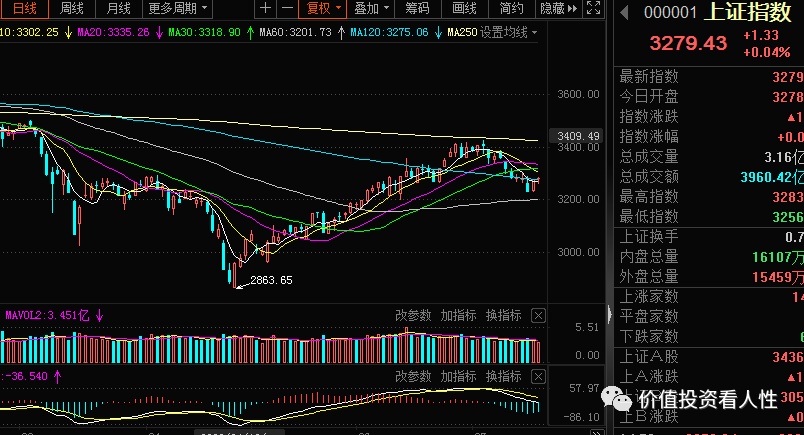Switch to the 日线 daily chart tab
This screenshot has width=804, height=435.
pos(24,8)
